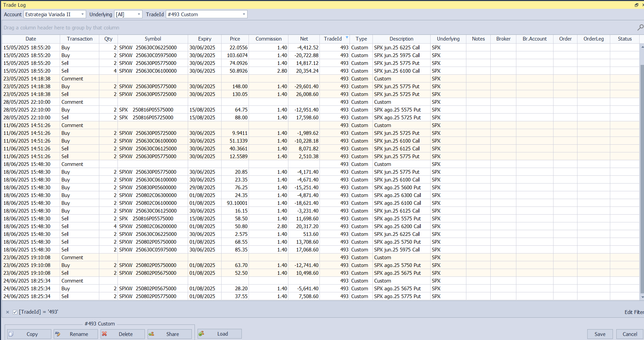
Task: Click the Net value 513.60
Action: 304,234
